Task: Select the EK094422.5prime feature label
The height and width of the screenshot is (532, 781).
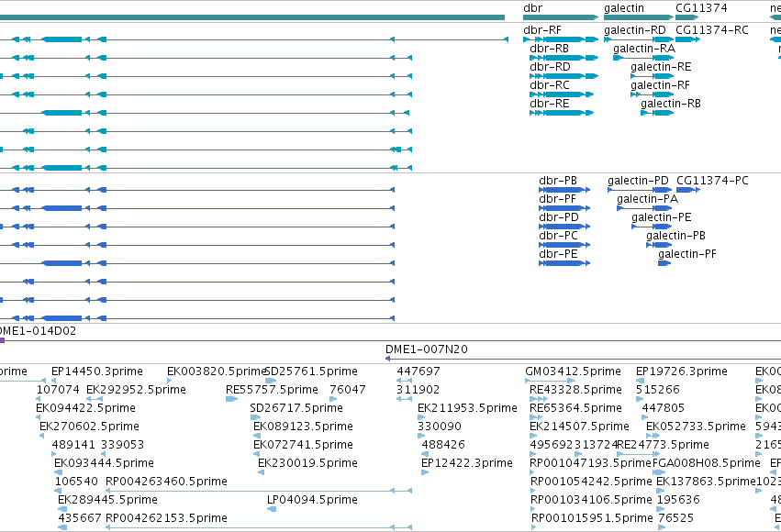Action: (x=85, y=408)
